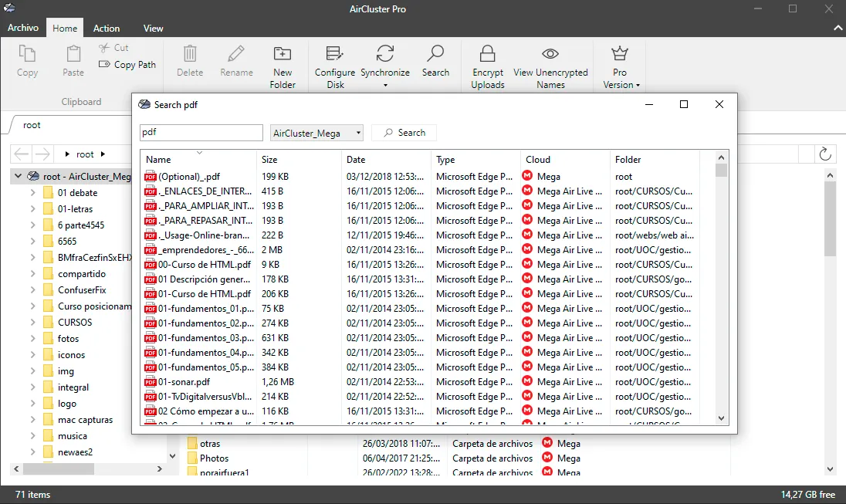Sort results by Cloud column

(565, 159)
